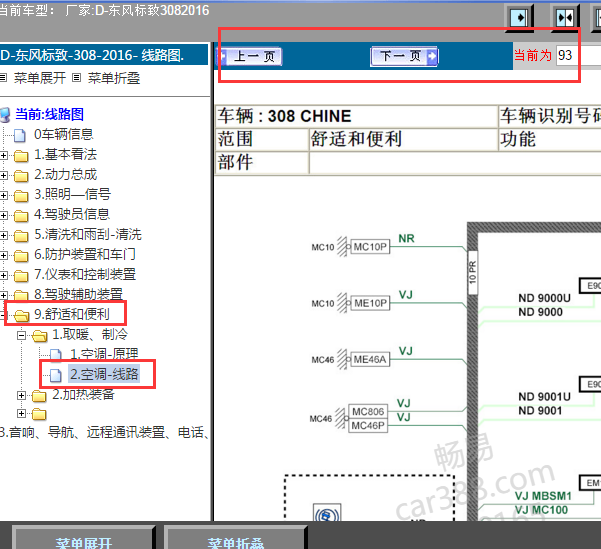Click the D-东风标致-308-2016- 线路图 title bar

click(103, 55)
